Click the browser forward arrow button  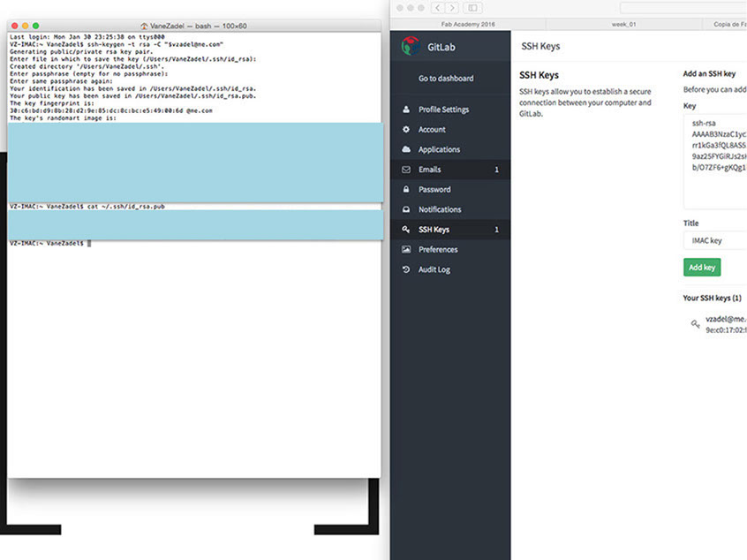click(x=452, y=8)
